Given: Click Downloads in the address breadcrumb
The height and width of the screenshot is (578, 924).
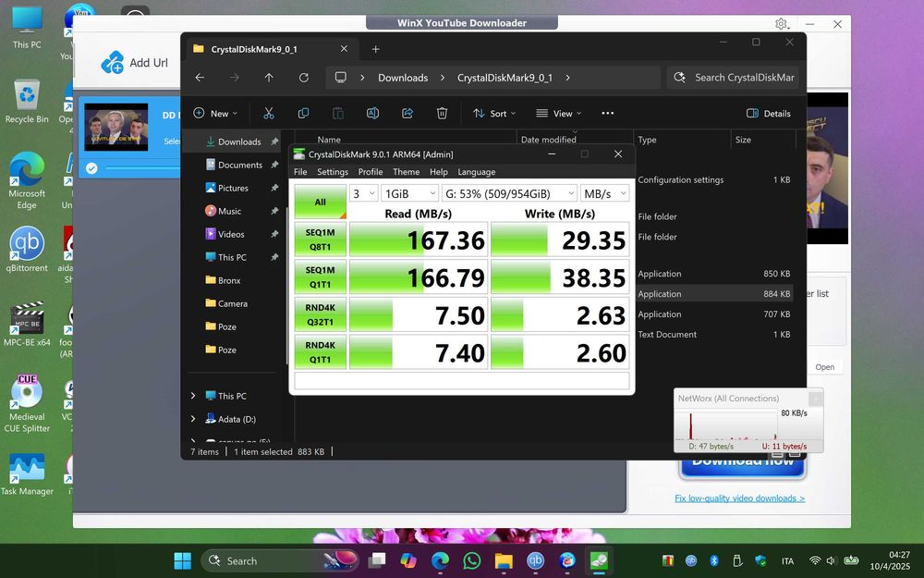Looking at the screenshot, I should pos(403,78).
